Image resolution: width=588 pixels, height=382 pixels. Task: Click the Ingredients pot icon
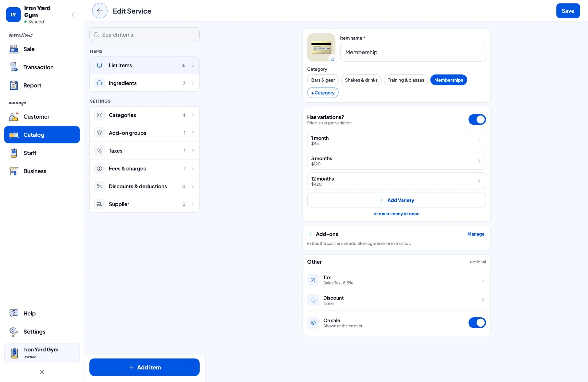99,83
